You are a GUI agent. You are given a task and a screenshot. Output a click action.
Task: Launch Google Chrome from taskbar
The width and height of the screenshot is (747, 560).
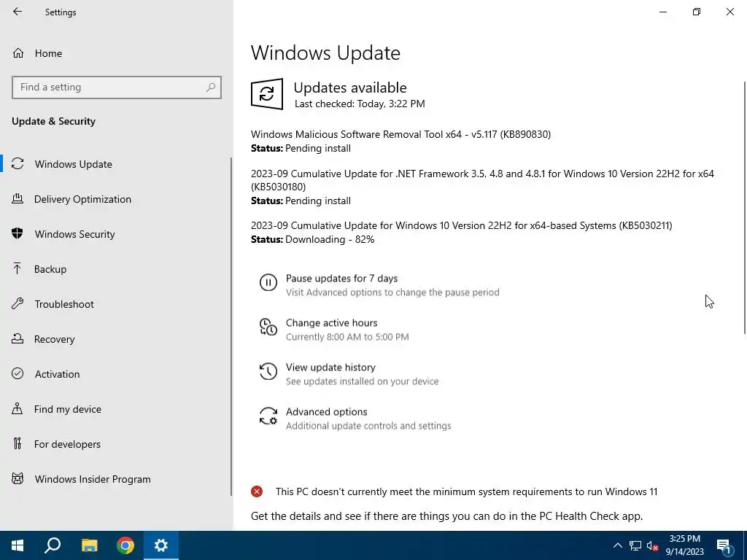pos(125,545)
